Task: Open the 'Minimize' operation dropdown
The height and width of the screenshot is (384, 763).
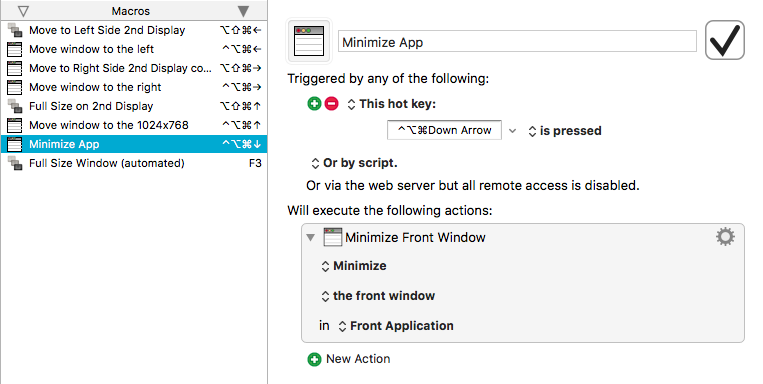Action: click(x=354, y=266)
